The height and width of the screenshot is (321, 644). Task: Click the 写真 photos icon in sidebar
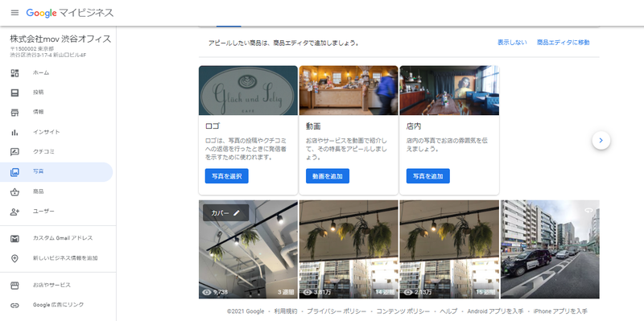point(14,172)
